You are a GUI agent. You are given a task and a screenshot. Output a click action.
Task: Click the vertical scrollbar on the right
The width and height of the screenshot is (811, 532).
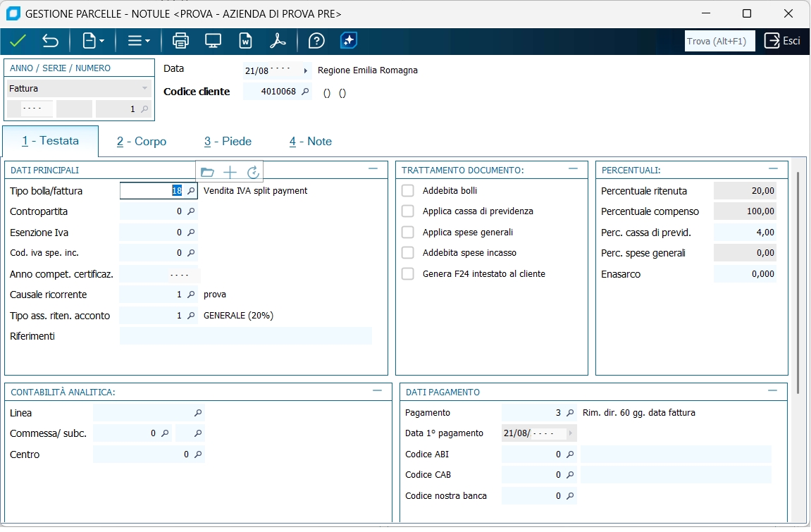pyautogui.click(x=798, y=282)
